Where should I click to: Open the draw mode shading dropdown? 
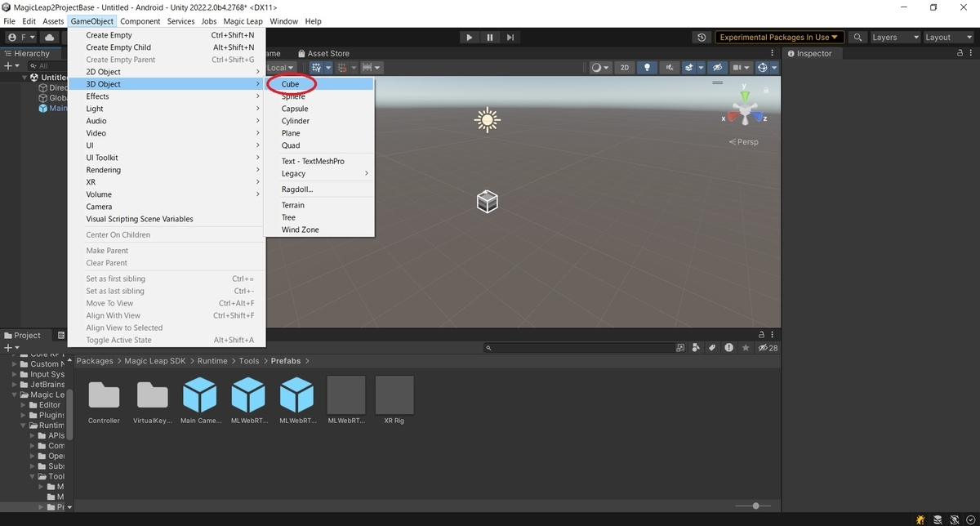pos(600,68)
